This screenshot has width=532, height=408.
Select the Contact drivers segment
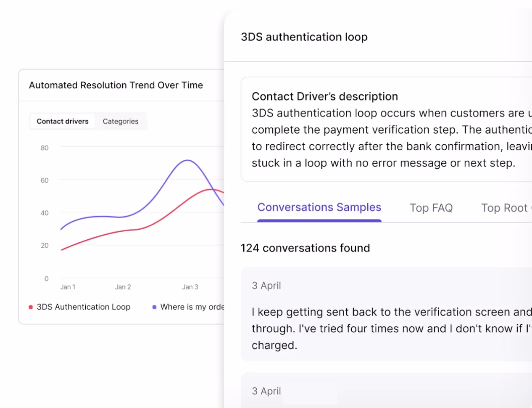[x=63, y=121]
